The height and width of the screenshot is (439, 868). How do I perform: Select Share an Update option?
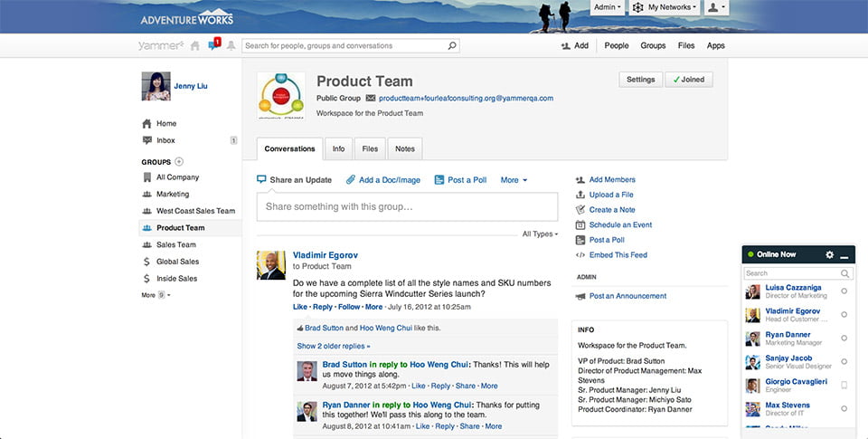(295, 180)
